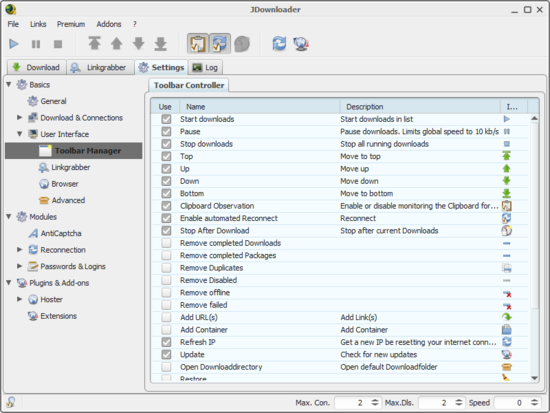Switch to the Download tab
Image resolution: width=550 pixels, height=413 pixels.
(x=36, y=67)
